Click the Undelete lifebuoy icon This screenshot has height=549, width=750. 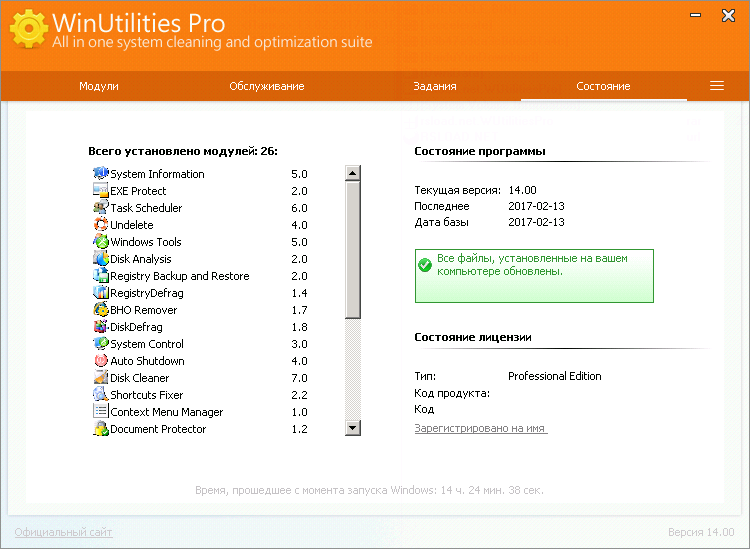100,224
